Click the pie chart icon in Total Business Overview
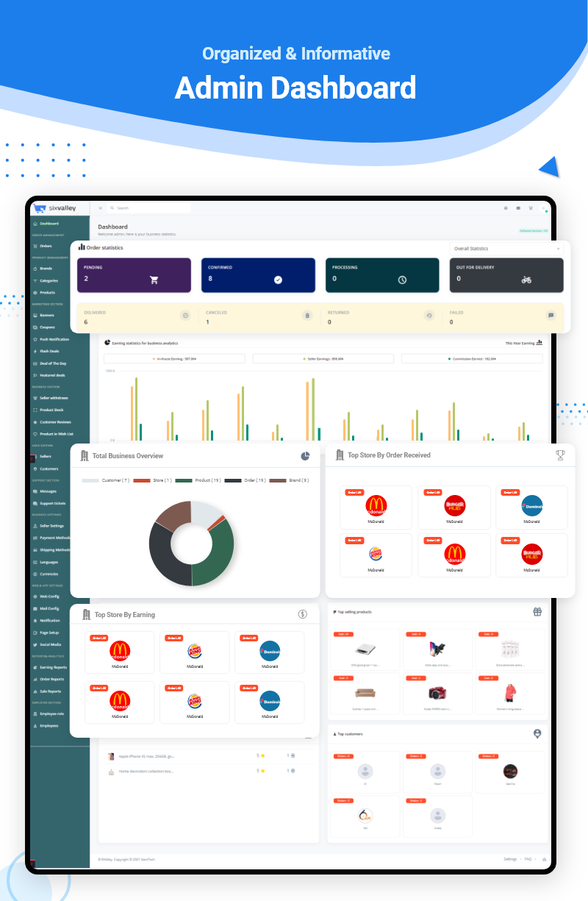Image resolution: width=588 pixels, height=901 pixels. 305,456
